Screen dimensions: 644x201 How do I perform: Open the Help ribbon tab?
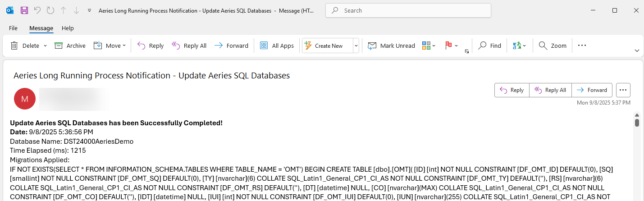68,28
